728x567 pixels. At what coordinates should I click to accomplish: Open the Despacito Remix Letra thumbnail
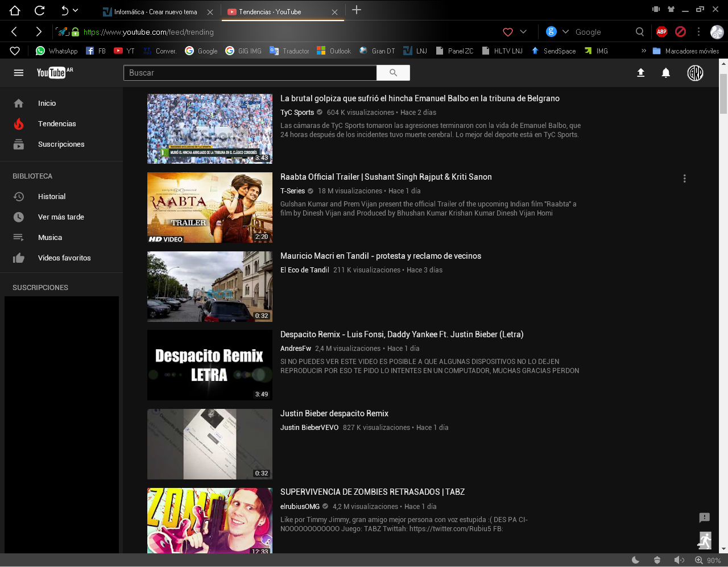click(210, 365)
